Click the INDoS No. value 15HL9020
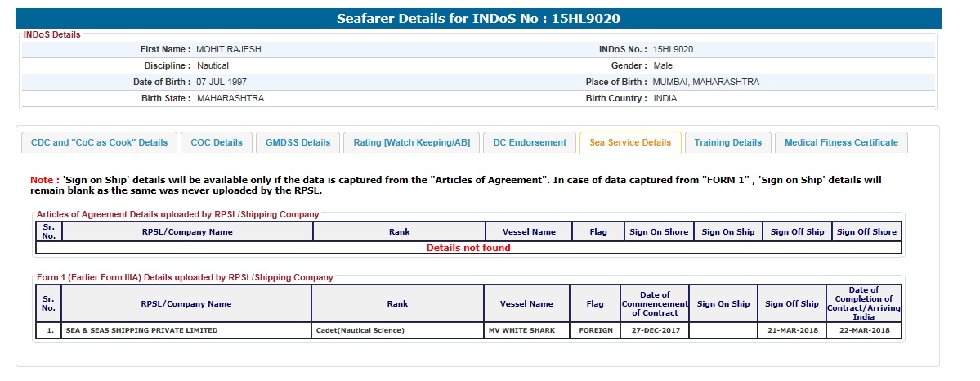This screenshot has height=381, width=980. (x=673, y=50)
